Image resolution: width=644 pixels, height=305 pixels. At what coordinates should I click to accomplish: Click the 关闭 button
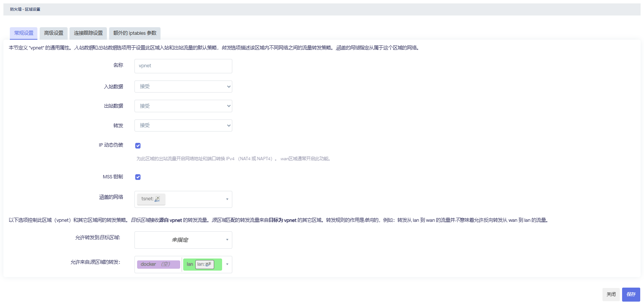tap(611, 294)
